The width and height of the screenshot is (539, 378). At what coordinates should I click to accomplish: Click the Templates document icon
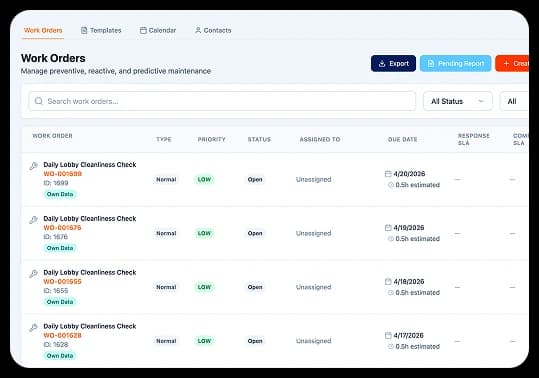[x=84, y=31]
